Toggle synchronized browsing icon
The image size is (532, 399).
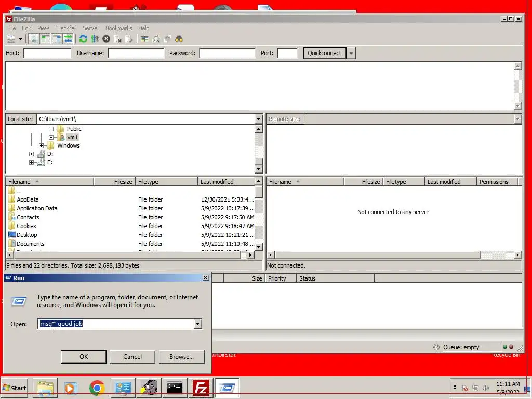coord(167,39)
